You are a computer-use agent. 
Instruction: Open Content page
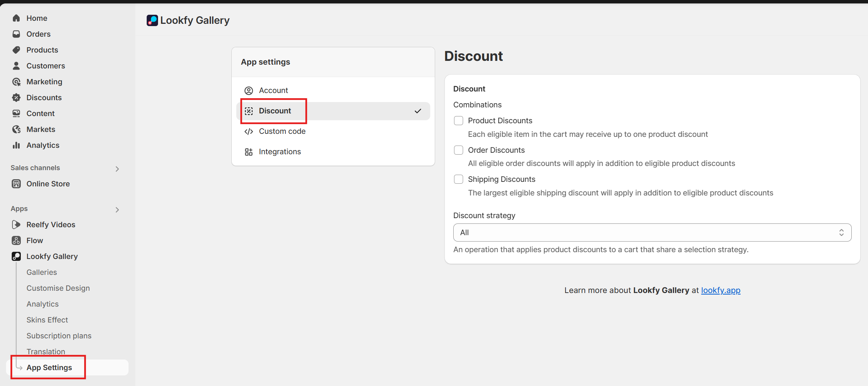(40, 113)
